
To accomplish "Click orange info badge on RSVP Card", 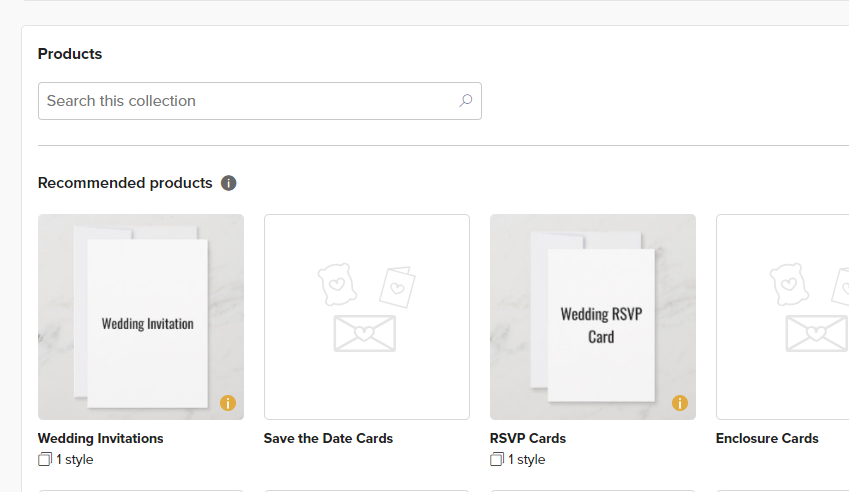I will [680, 403].
